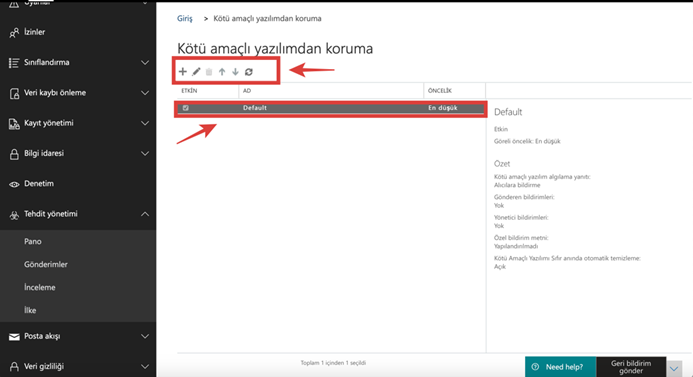Screen dimensions: 693x377
Task: Select İlke submenu item
Action: click(x=30, y=311)
